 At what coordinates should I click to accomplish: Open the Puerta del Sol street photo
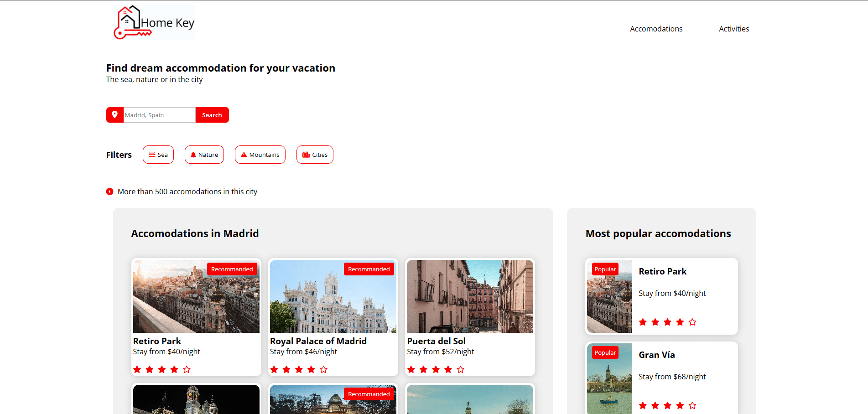pos(470,296)
